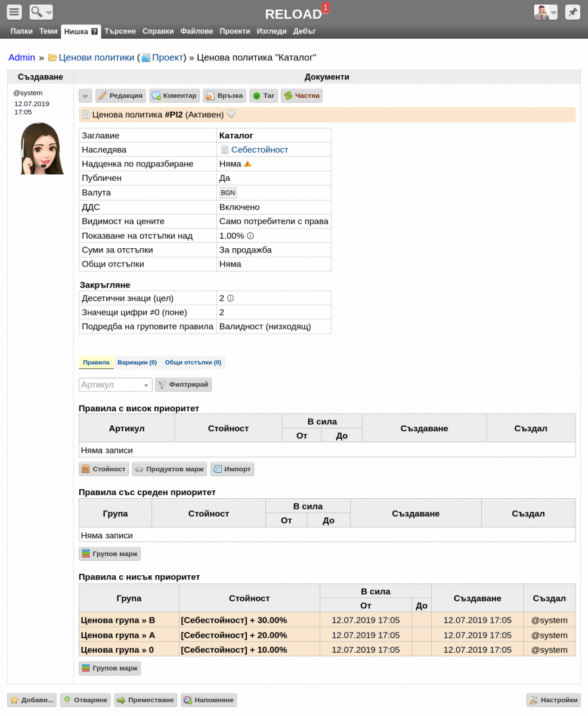Click the Напомняне reminder button
Screen dimensions: 588x716
pyautogui.click(x=209, y=700)
